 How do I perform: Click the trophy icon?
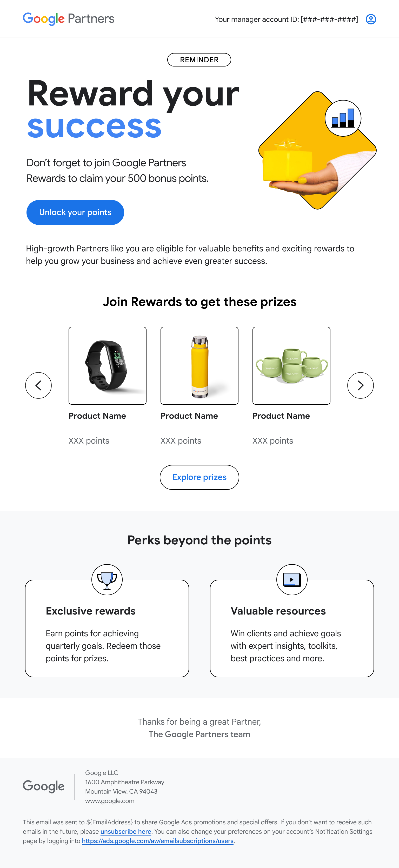pos(107,579)
